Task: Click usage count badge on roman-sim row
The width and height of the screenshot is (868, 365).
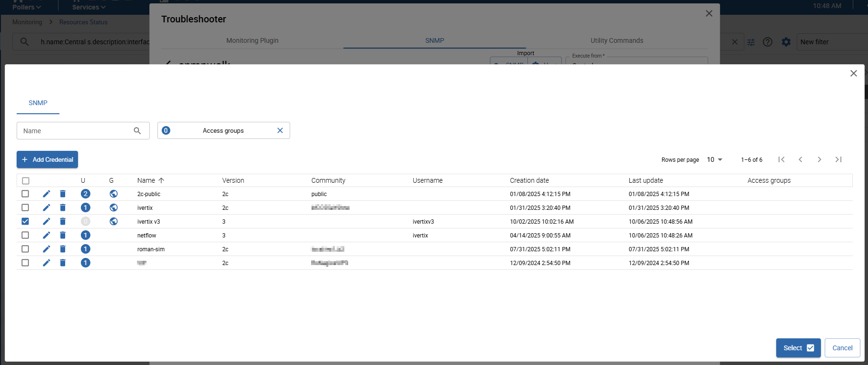Action: 86,249
